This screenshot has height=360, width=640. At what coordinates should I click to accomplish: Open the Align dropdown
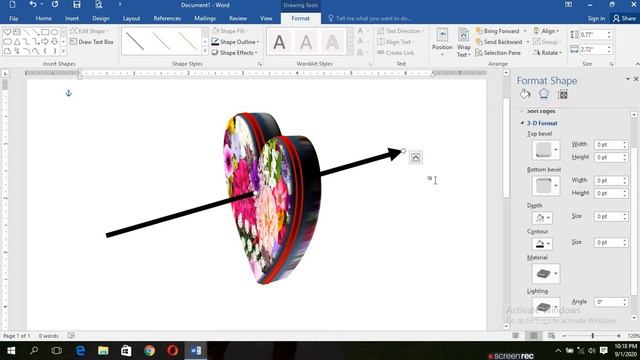[546, 31]
